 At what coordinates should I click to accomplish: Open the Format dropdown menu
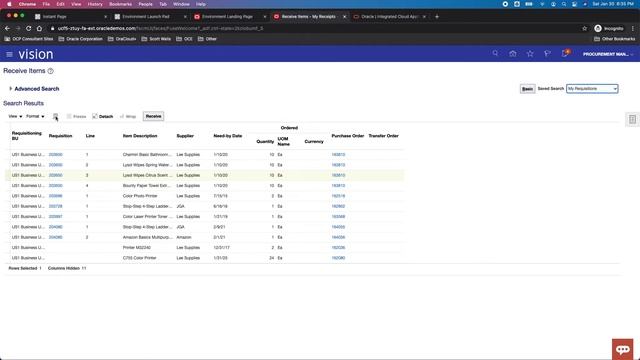pyautogui.click(x=35, y=116)
